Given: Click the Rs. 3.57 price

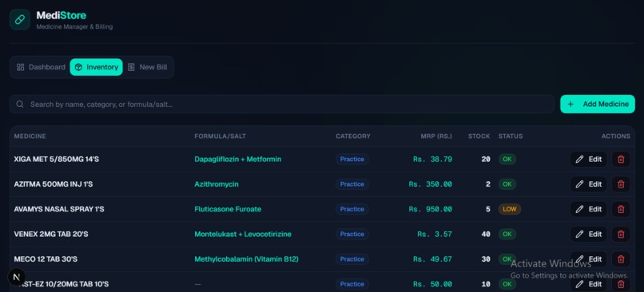Looking at the screenshot, I should point(435,235).
